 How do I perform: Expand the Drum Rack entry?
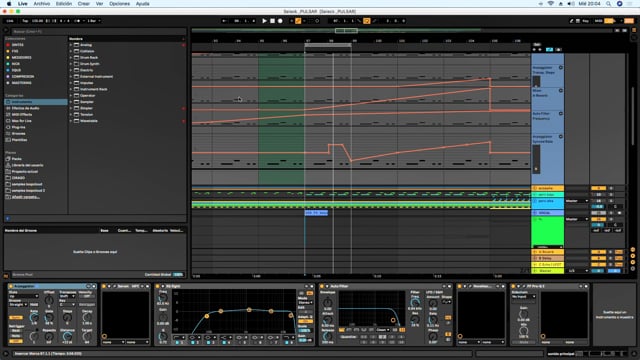coord(71,58)
